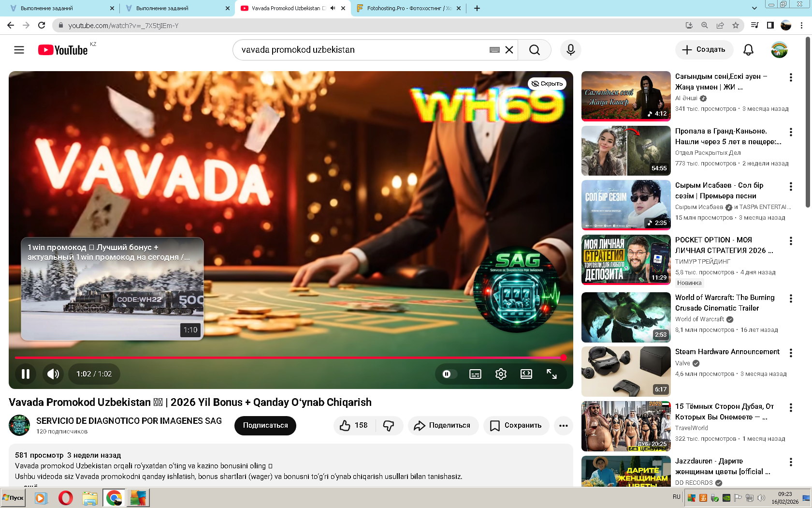Image resolution: width=812 pixels, height=508 pixels.
Task: Open the tab search dropdown chevron
Action: click(x=754, y=8)
